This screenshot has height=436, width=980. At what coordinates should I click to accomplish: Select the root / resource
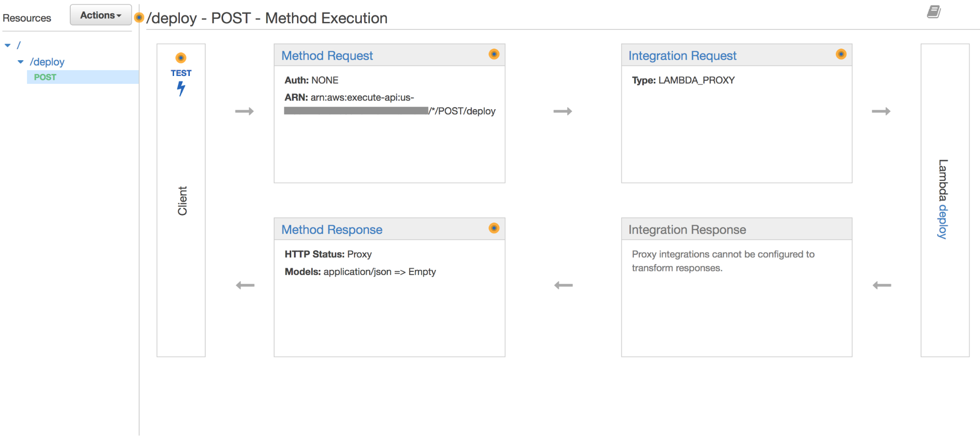[x=19, y=45]
